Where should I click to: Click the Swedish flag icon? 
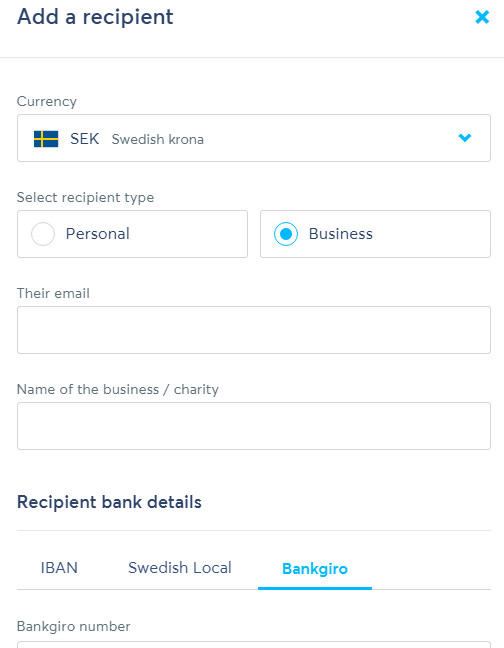click(46, 139)
